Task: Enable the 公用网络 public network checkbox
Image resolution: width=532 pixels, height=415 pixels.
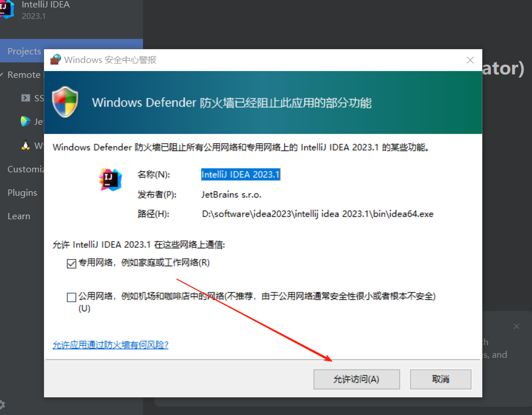Action: [72, 297]
